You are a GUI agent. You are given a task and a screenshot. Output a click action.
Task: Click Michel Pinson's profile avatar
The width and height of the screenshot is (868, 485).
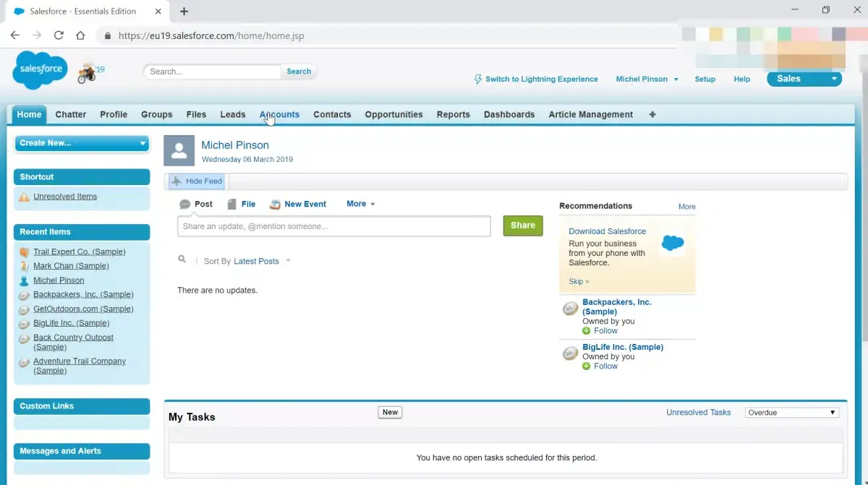[x=179, y=150]
